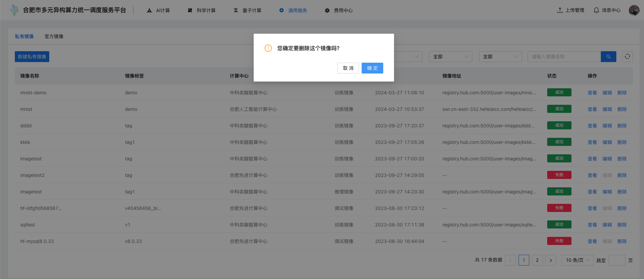Go to page 2 of results
Screen dimensions: 644x279
tap(537, 260)
